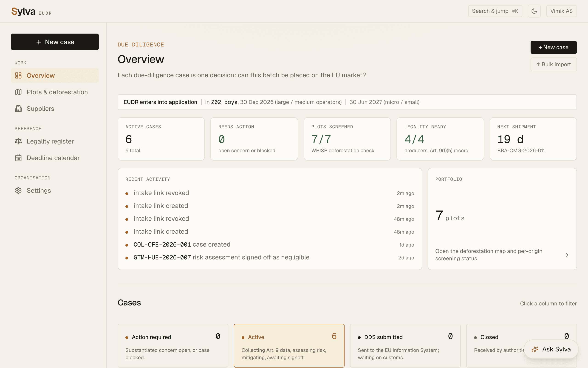Image resolution: width=588 pixels, height=368 pixels.
Task: Open the Ask Sylva assistant
Action: point(551,349)
